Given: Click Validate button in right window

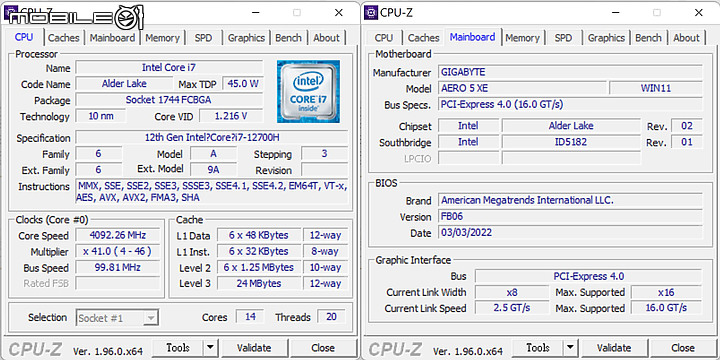Looking at the screenshot, I should pos(614,348).
